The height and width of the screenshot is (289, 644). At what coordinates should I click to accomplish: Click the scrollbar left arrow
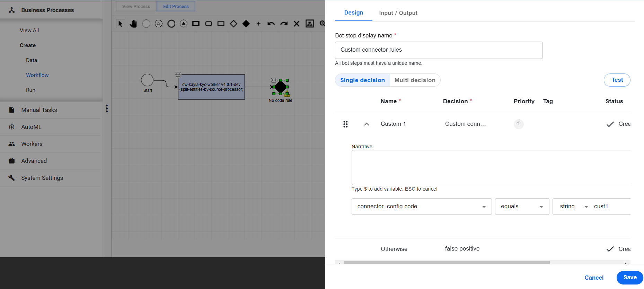pyautogui.click(x=339, y=263)
